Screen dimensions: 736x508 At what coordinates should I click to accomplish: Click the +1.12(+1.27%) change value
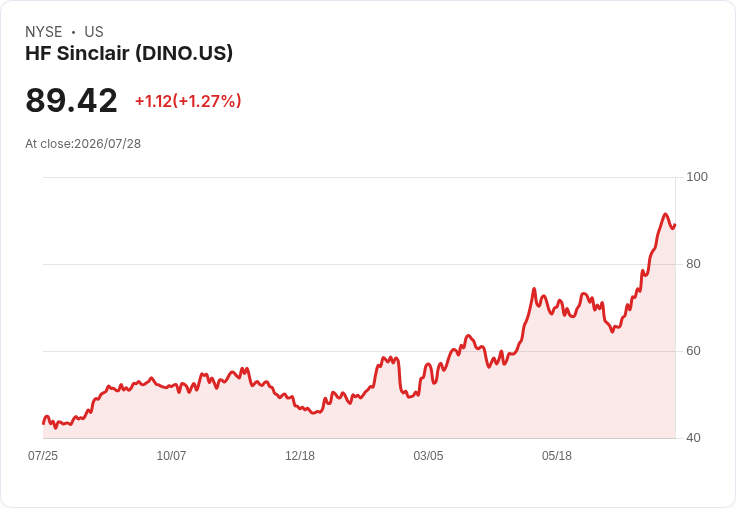[x=188, y=101]
